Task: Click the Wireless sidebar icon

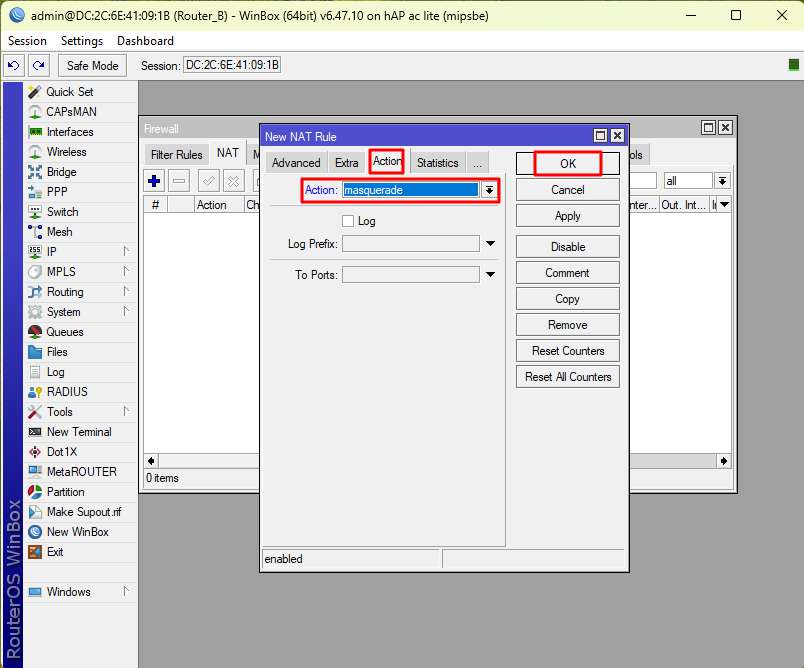Action: [35, 152]
